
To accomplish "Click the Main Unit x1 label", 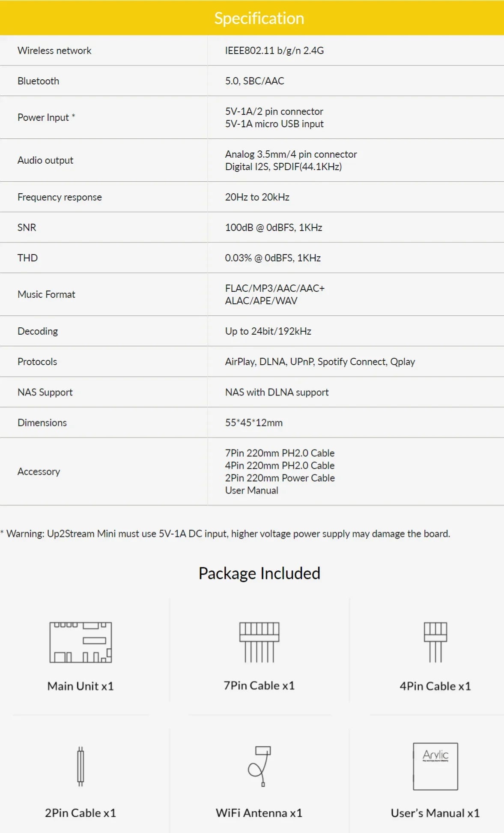I will [x=81, y=686].
